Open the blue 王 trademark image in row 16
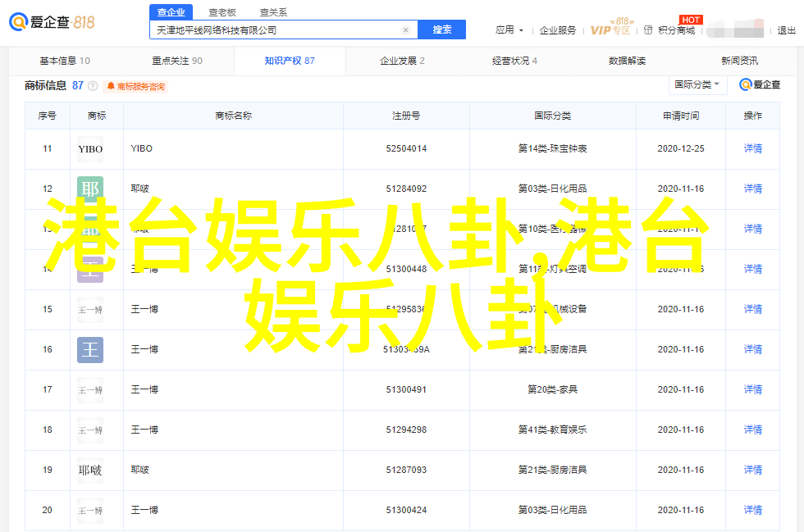Image resolution: width=804 pixels, height=532 pixels. (x=90, y=350)
